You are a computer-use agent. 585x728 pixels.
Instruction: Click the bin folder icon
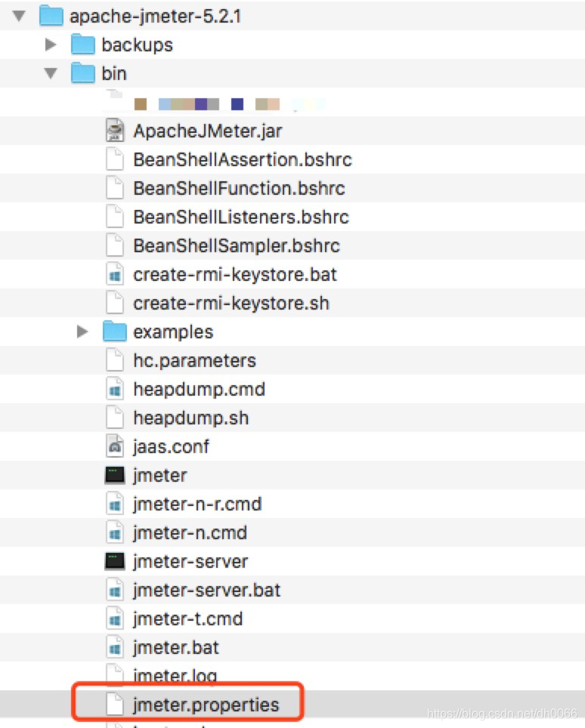click(x=83, y=73)
